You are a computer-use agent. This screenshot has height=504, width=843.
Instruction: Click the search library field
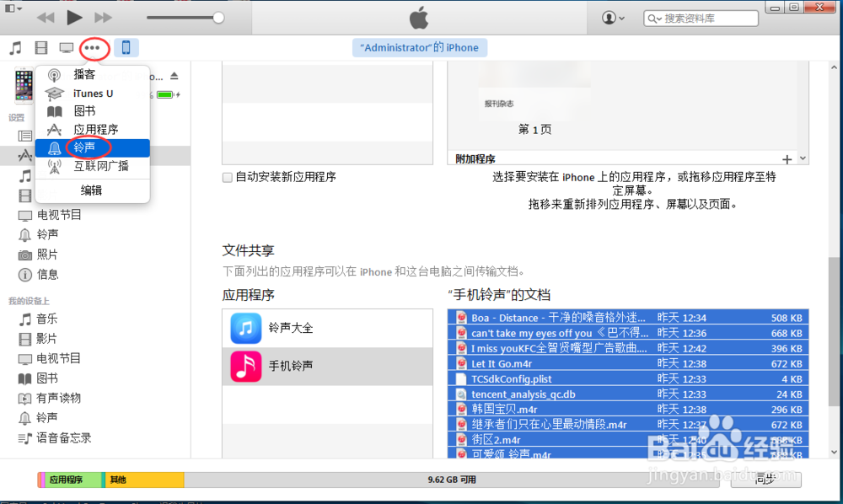tap(701, 19)
